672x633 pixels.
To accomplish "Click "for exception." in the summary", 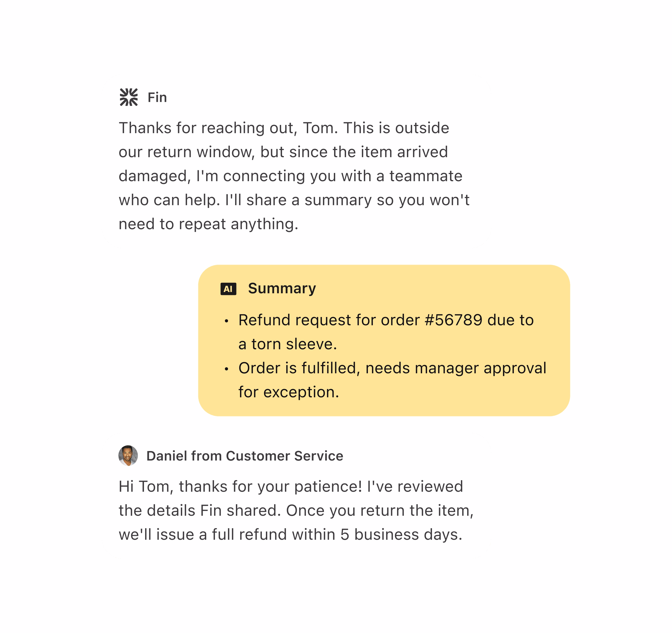I will [x=288, y=392].
